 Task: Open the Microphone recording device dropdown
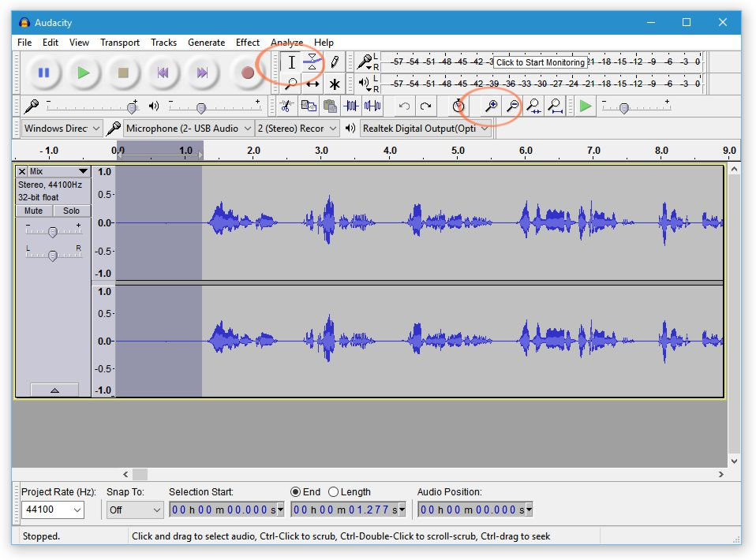[189, 129]
